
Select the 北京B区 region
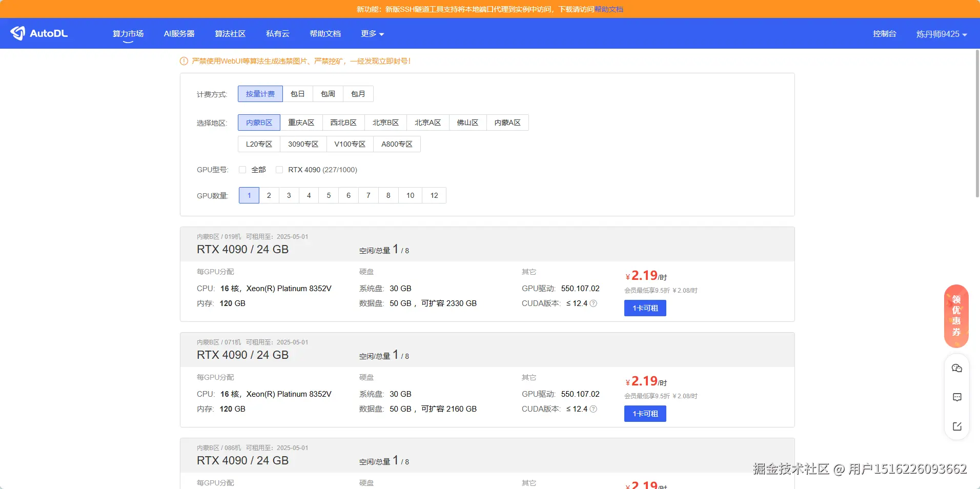tap(386, 123)
